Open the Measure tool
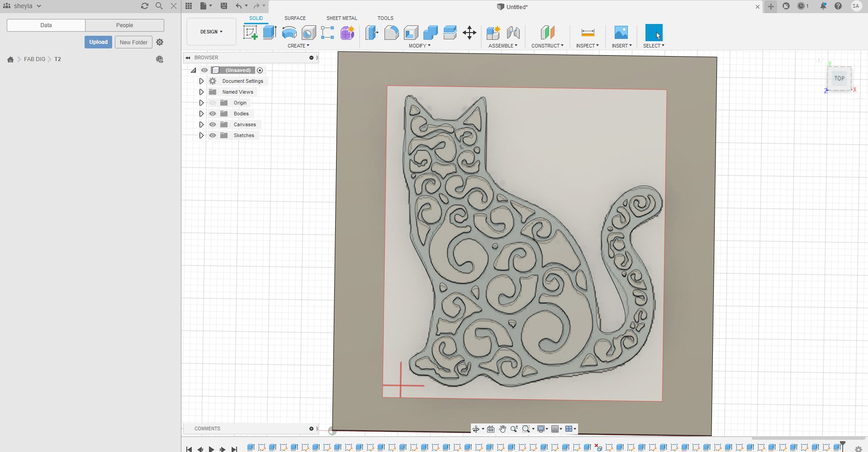 coord(588,33)
